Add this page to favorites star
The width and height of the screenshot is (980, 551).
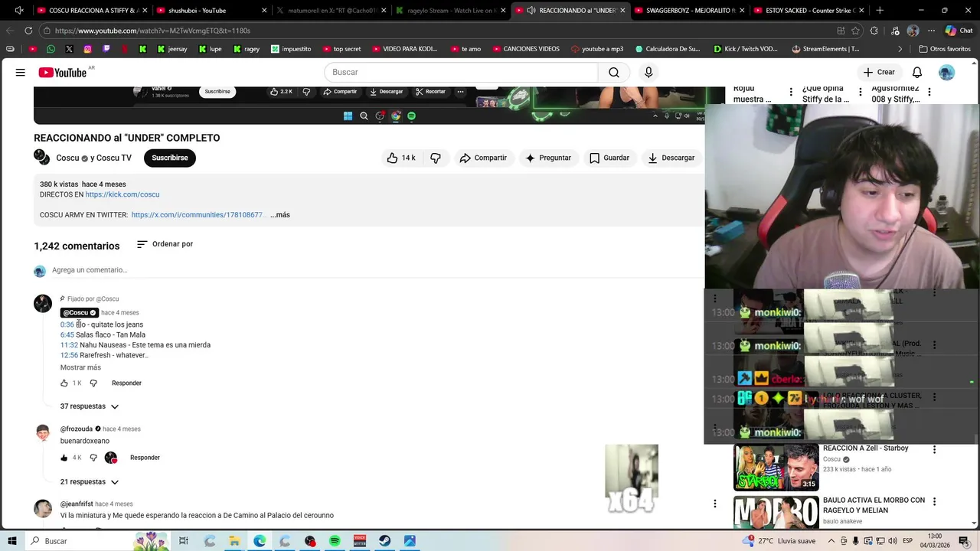click(x=855, y=31)
